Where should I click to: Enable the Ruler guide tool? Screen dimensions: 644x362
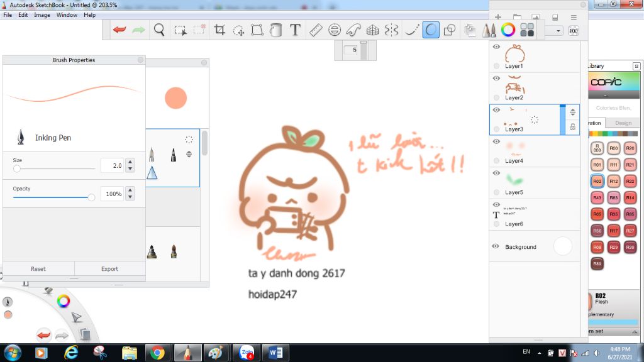point(316,30)
